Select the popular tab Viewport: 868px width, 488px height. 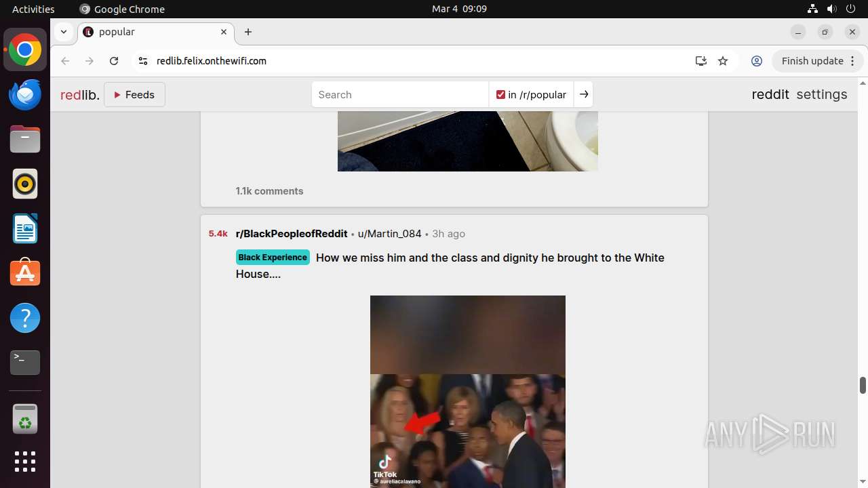[157, 32]
